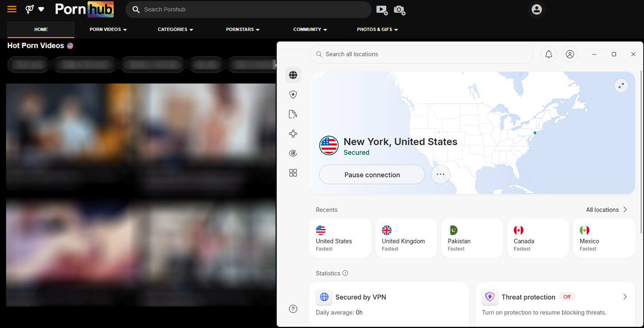644x328 pixels.
Task: Connect to Canada recent location
Action: 538,238
